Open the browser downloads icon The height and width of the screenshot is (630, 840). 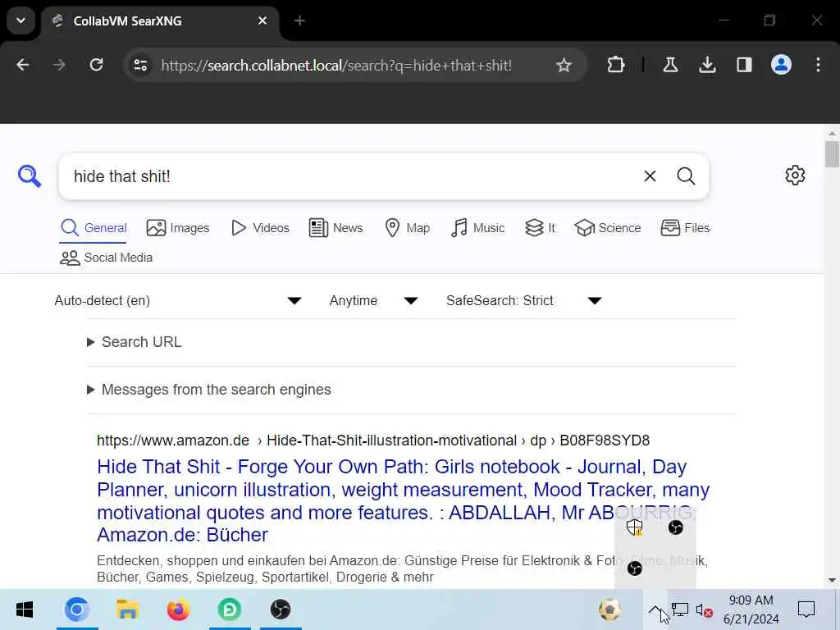[707, 65]
